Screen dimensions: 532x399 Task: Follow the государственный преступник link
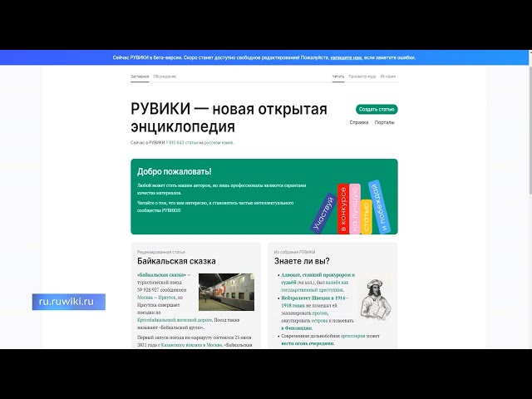[x=313, y=290]
